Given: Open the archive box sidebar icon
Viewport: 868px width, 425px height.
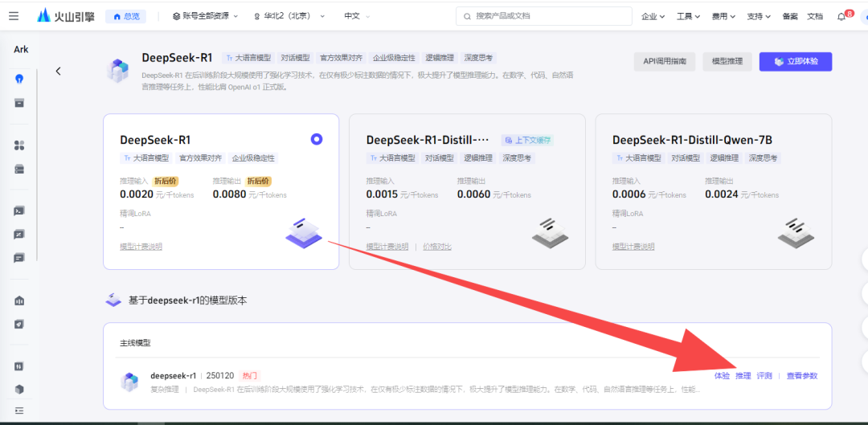Looking at the screenshot, I should pos(19,103).
